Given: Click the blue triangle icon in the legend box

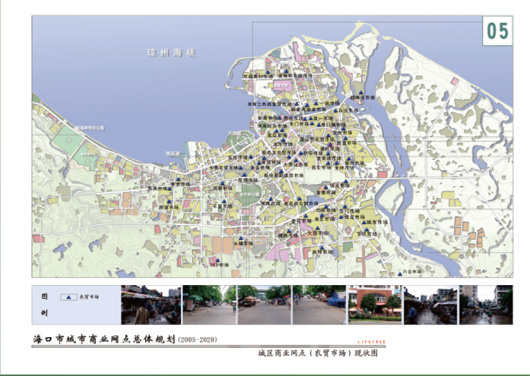Looking at the screenshot, I should 68,297.
